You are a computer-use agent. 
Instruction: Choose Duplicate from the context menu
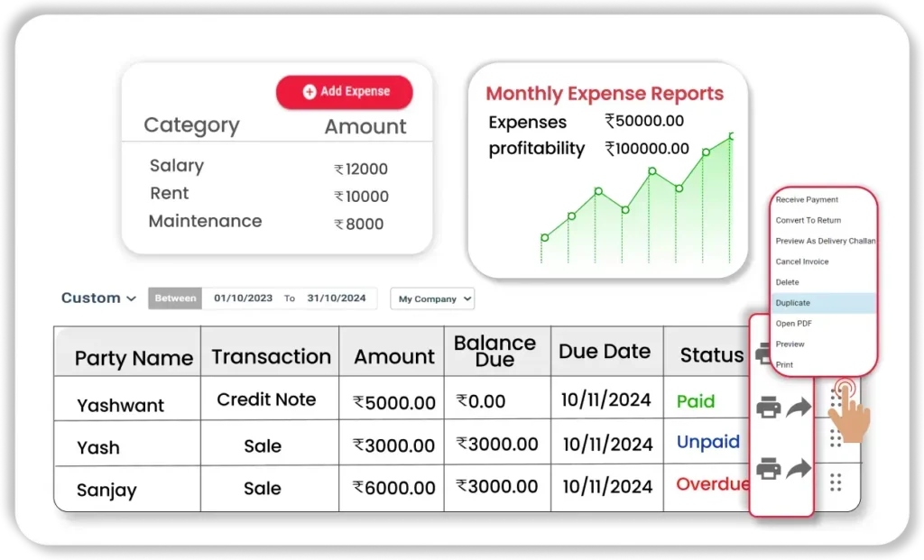pyautogui.click(x=793, y=303)
